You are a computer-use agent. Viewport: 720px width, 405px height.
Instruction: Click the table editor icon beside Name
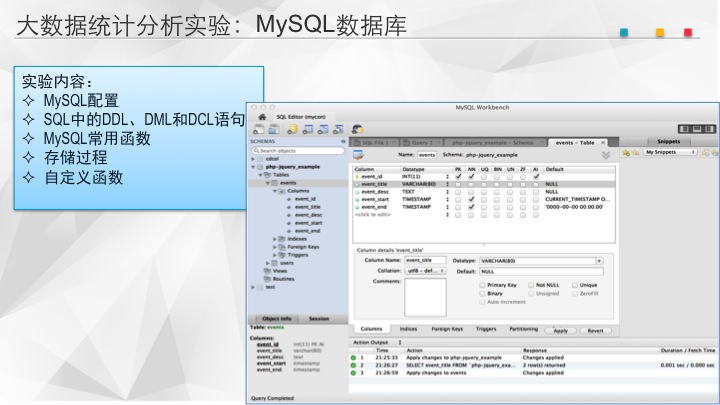point(360,156)
